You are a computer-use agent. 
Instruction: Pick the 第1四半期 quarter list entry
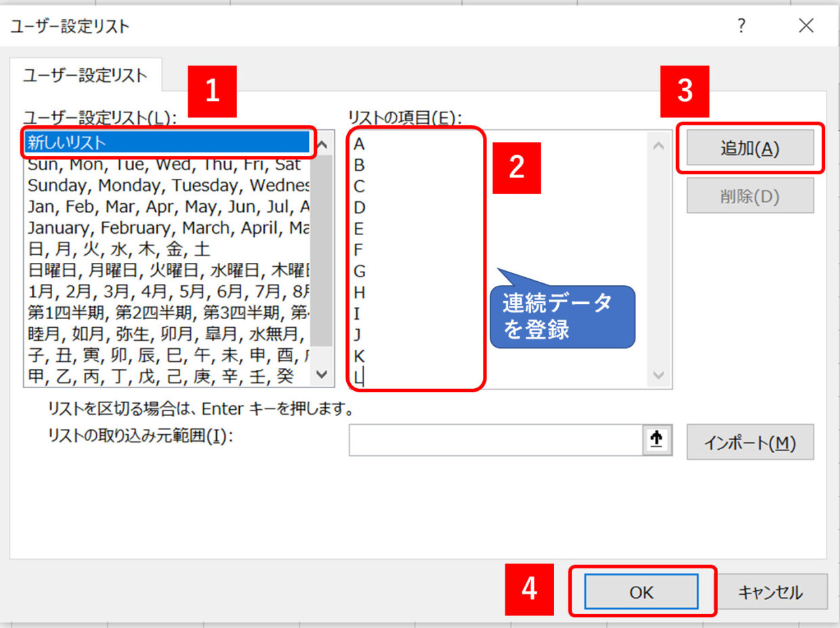(x=167, y=313)
